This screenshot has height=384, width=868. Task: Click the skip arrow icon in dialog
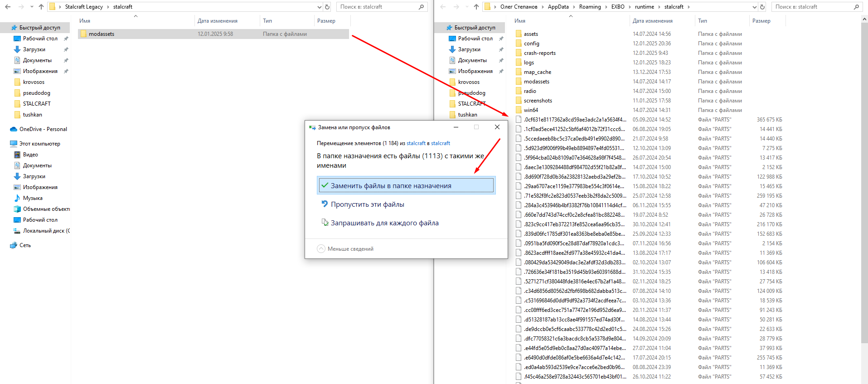click(325, 204)
